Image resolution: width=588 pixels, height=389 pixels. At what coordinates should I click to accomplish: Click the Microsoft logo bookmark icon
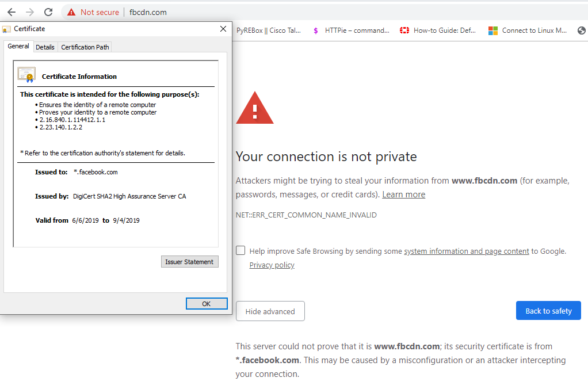[x=492, y=30]
